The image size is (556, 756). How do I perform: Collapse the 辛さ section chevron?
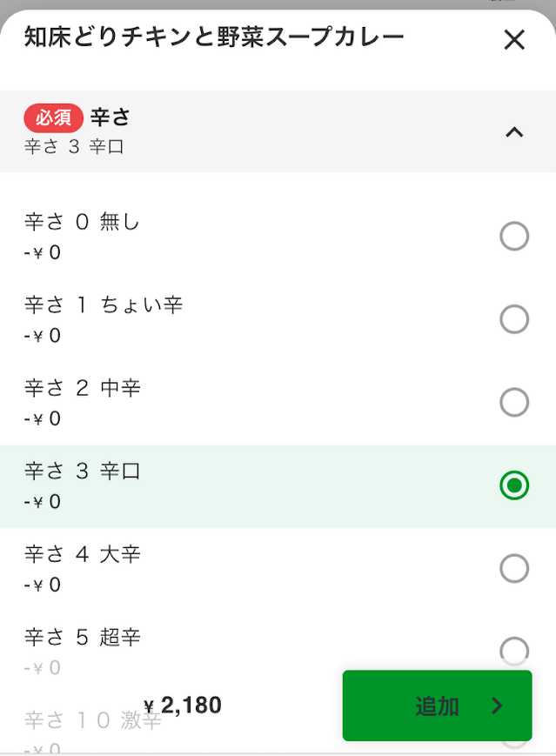point(514,132)
